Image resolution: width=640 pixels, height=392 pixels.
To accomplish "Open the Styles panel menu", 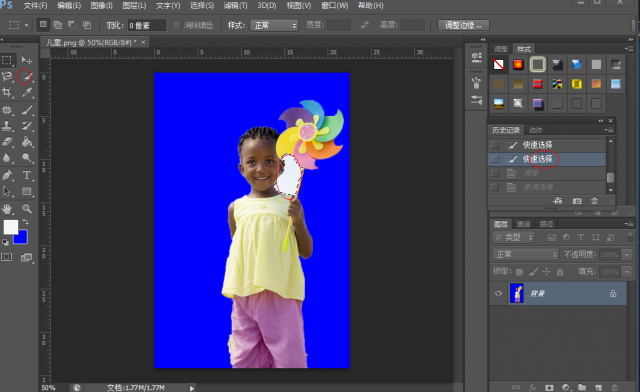I will coord(629,49).
